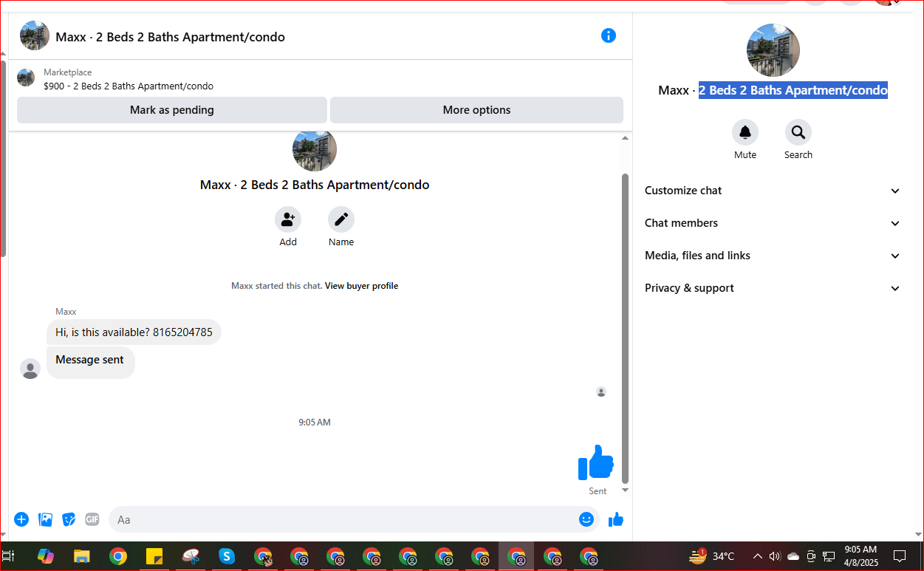Select message 'Hi, is this available? 8165204785'

(x=134, y=332)
